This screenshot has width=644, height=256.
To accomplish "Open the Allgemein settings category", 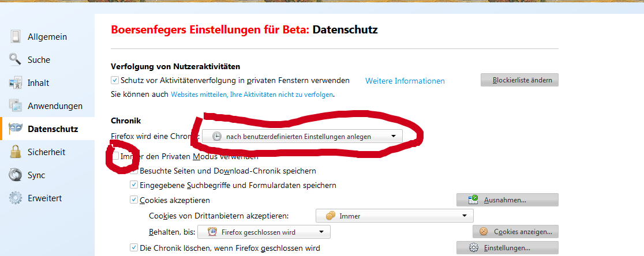I will coord(47,36).
